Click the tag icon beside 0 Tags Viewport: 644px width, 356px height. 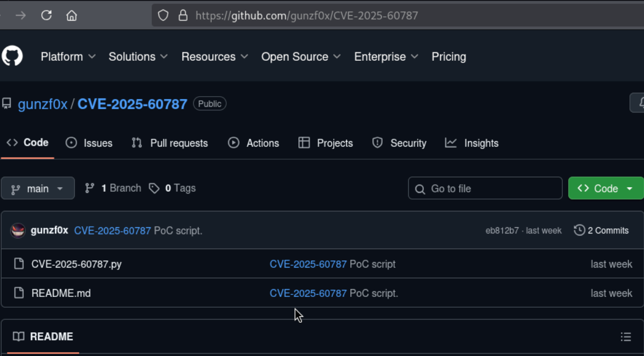(x=154, y=188)
